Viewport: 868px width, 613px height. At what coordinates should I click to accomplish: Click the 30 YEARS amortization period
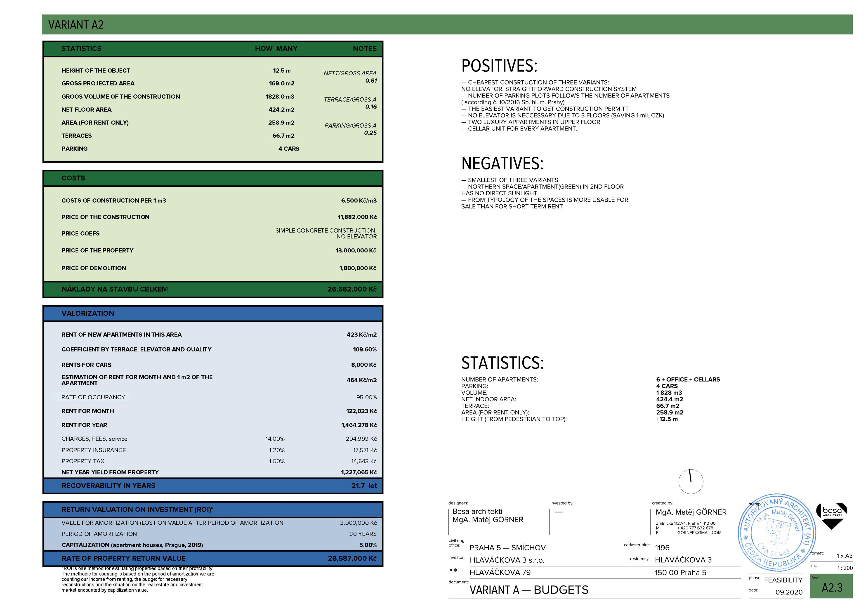363,534
